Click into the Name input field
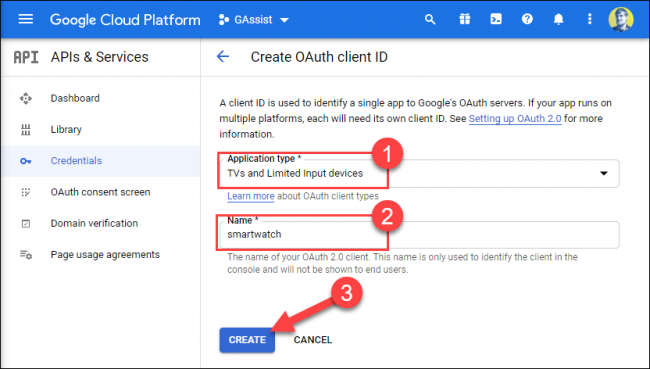The image size is (650, 369). click(419, 235)
